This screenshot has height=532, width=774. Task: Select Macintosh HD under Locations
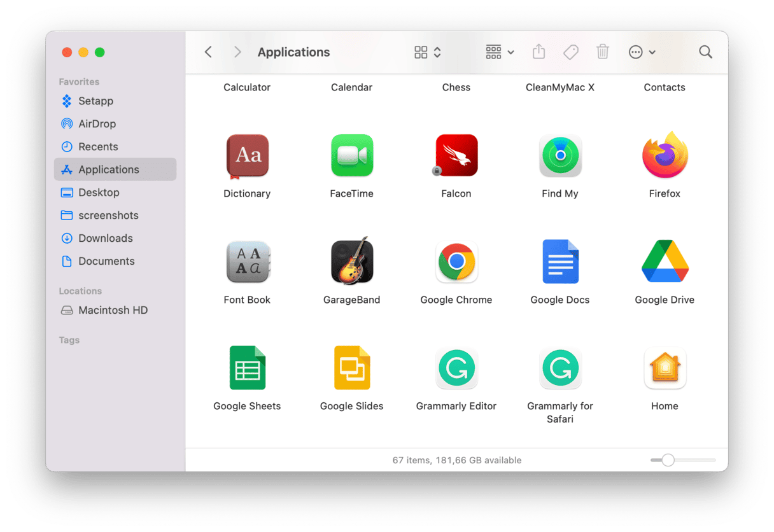[x=113, y=311]
